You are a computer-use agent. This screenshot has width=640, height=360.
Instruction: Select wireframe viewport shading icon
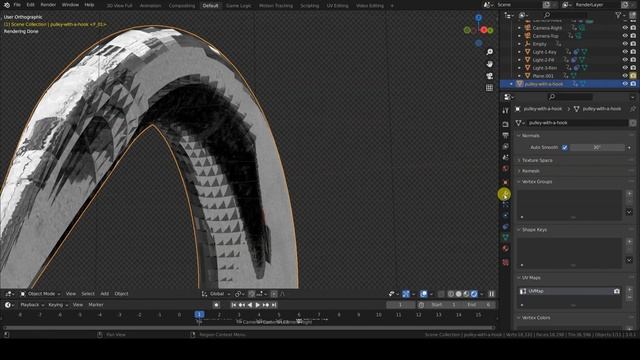click(x=451, y=294)
